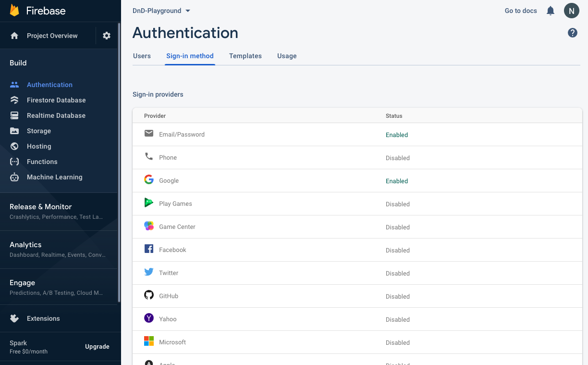Click the Google G logo icon
The width and height of the screenshot is (588, 365).
click(x=149, y=179)
